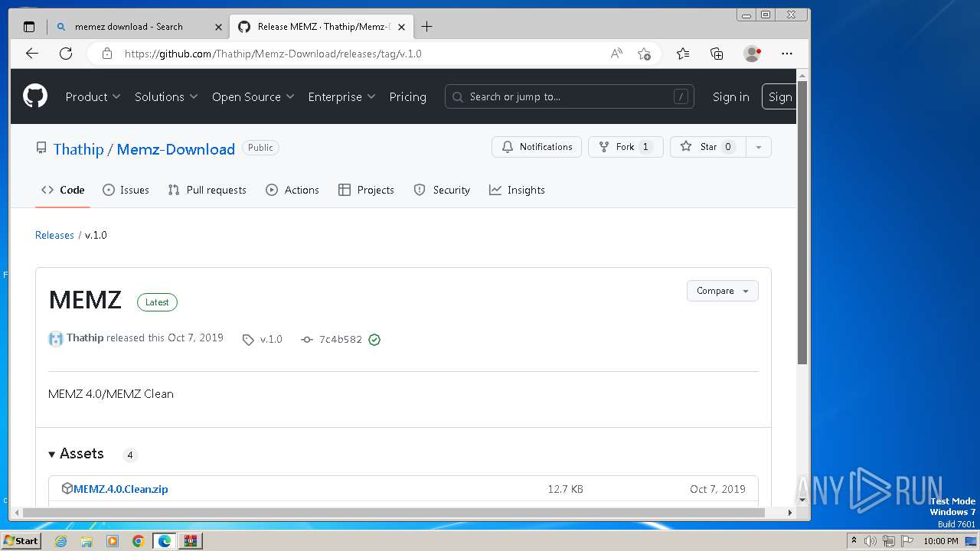Close the memez download search tab
The image size is (980, 551).
[x=218, y=27]
